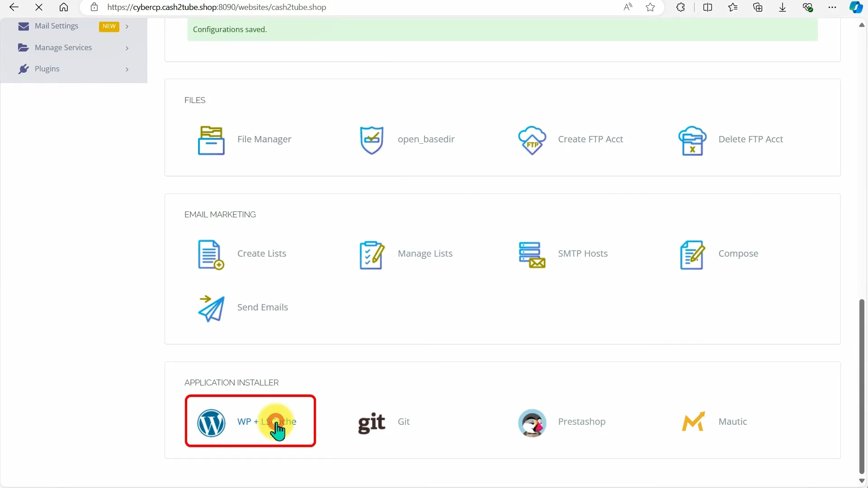Screen dimensions: 868x488
Task: Click the browser back arrow
Action: (x=14, y=7)
